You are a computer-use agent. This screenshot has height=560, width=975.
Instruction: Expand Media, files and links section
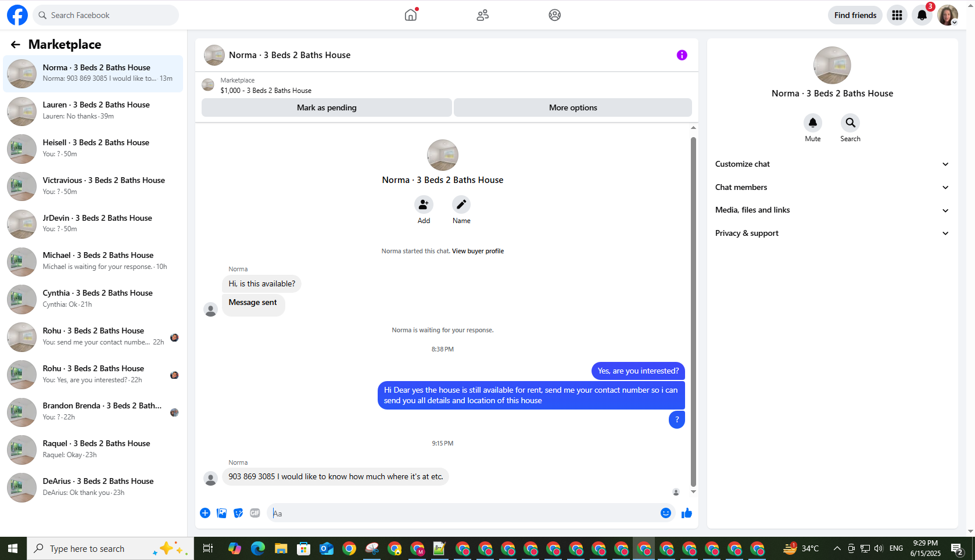[832, 210]
